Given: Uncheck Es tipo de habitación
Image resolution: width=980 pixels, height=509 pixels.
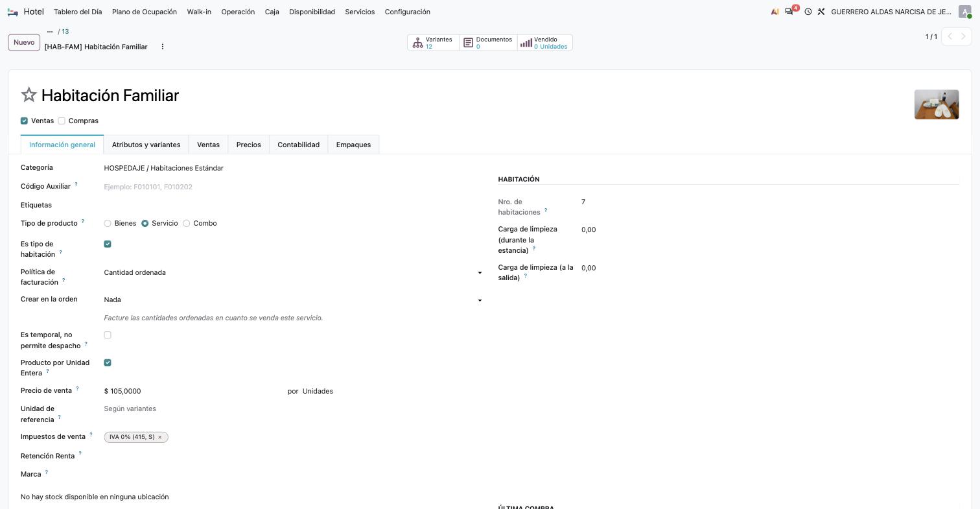Looking at the screenshot, I should coord(108,244).
